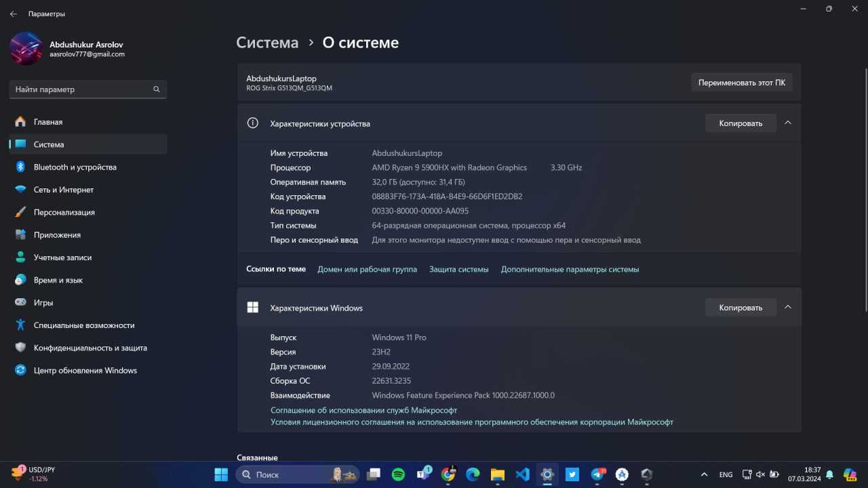The image size is (868, 488).
Task: Click the Windows 11 Pro edition value
Action: tap(399, 338)
